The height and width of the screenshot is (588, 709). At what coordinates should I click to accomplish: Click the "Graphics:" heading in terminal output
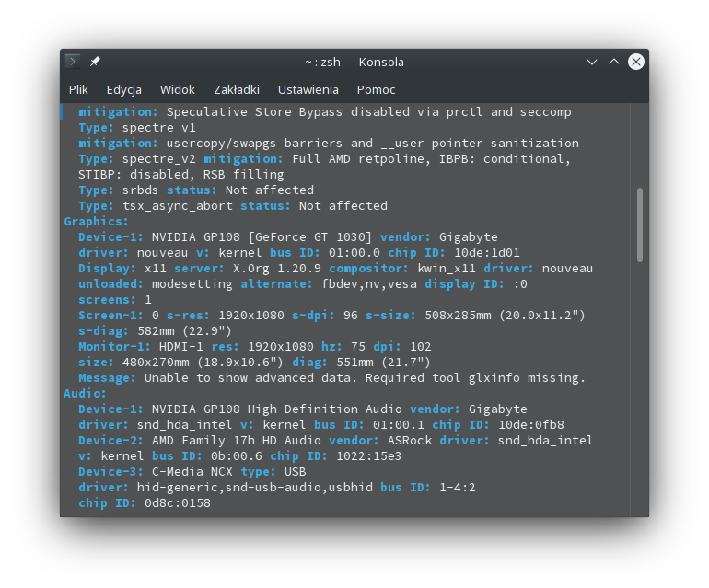[97, 221]
